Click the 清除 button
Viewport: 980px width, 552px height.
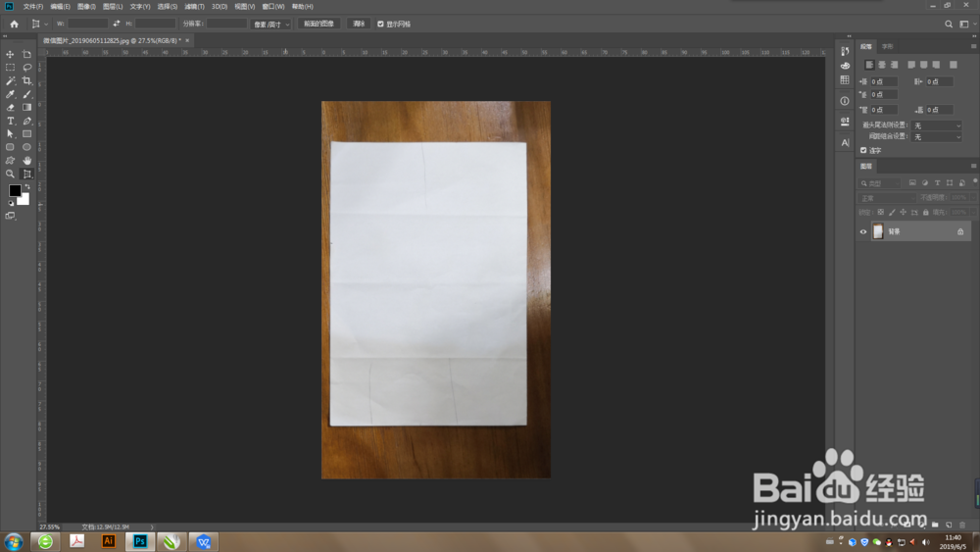(359, 24)
